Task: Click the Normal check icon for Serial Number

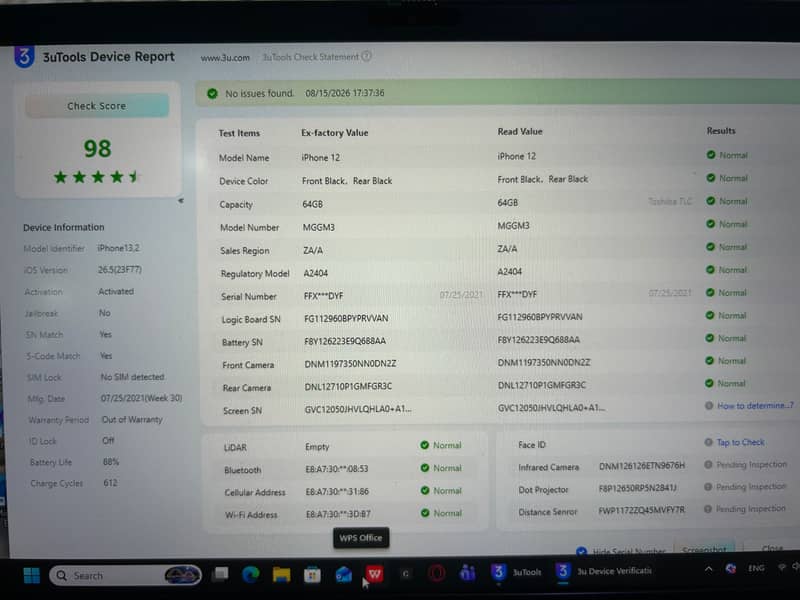Action: 710,292
